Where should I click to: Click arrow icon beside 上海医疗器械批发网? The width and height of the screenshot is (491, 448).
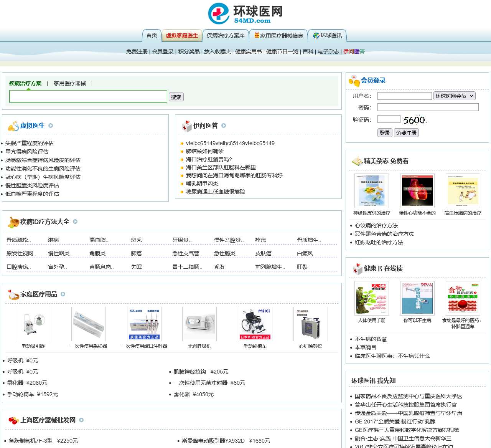point(81,420)
